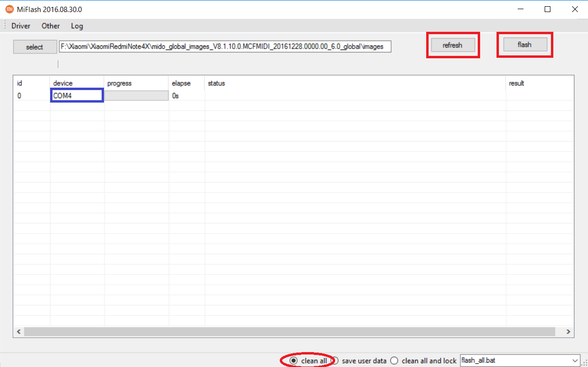Select the clean all and lock option

coord(424,361)
